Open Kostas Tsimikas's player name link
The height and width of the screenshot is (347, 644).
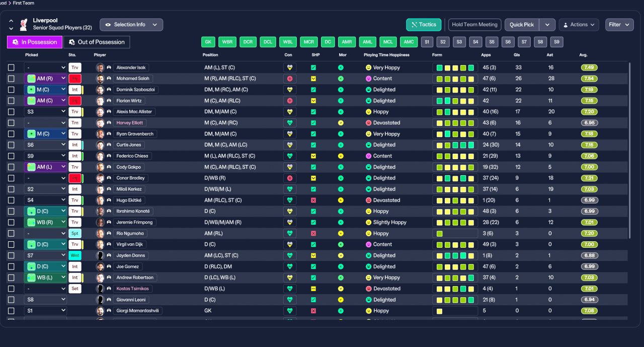(133, 289)
